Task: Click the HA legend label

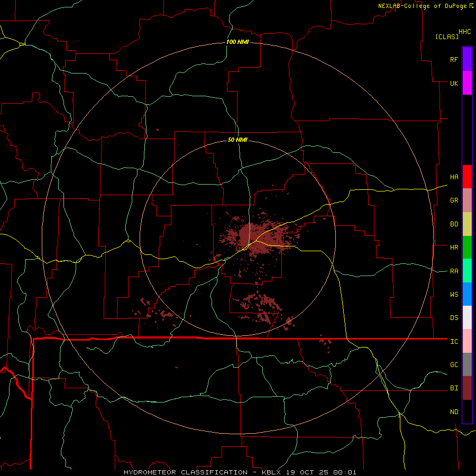Action: click(x=454, y=177)
